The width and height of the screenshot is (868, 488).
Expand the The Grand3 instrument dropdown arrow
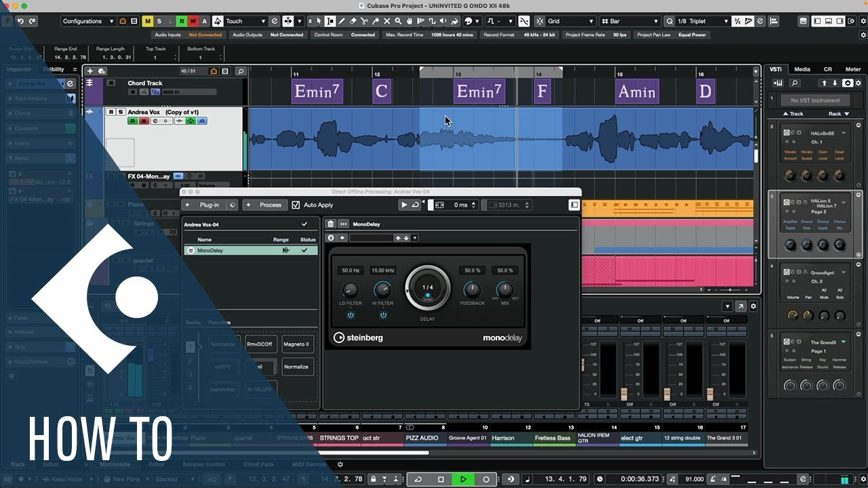tap(844, 342)
